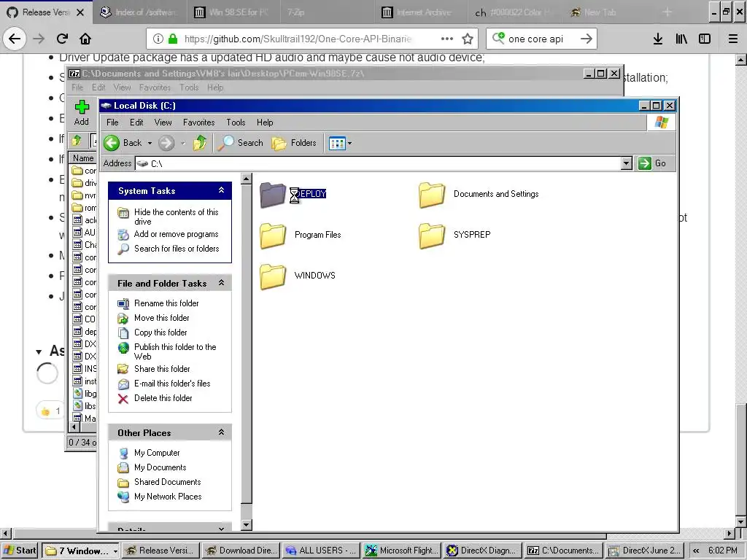Image resolution: width=747 pixels, height=560 pixels.
Task: Bookmark the page with star icon
Action: click(x=468, y=39)
